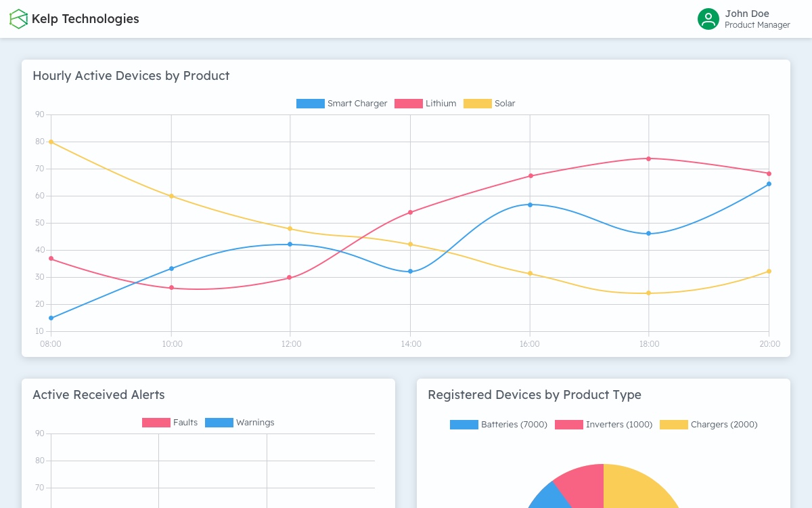Click the 20:00 x-axis label

769,344
